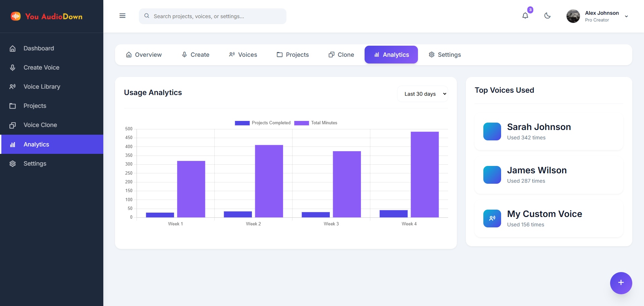Screen dimensions: 644x306
Task: Toggle dark mode moon icon
Action: pos(547,16)
